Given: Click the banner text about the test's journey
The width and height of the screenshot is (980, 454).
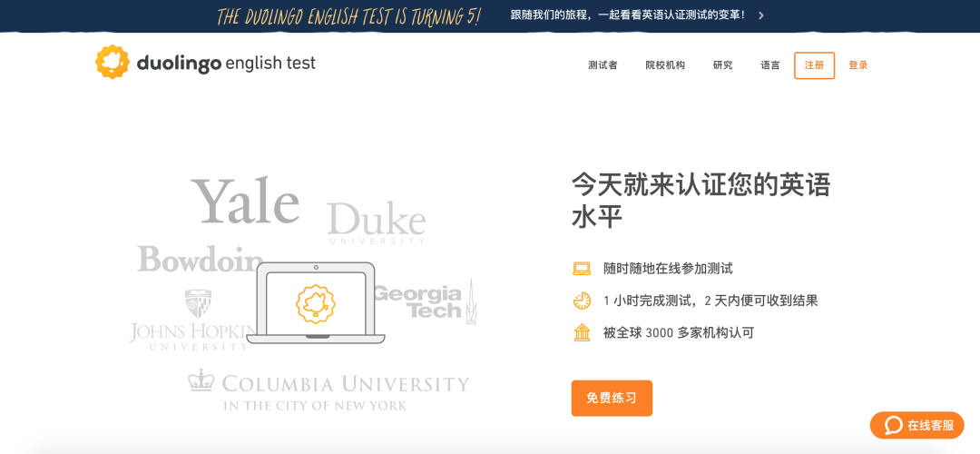Looking at the screenshot, I should [x=628, y=15].
